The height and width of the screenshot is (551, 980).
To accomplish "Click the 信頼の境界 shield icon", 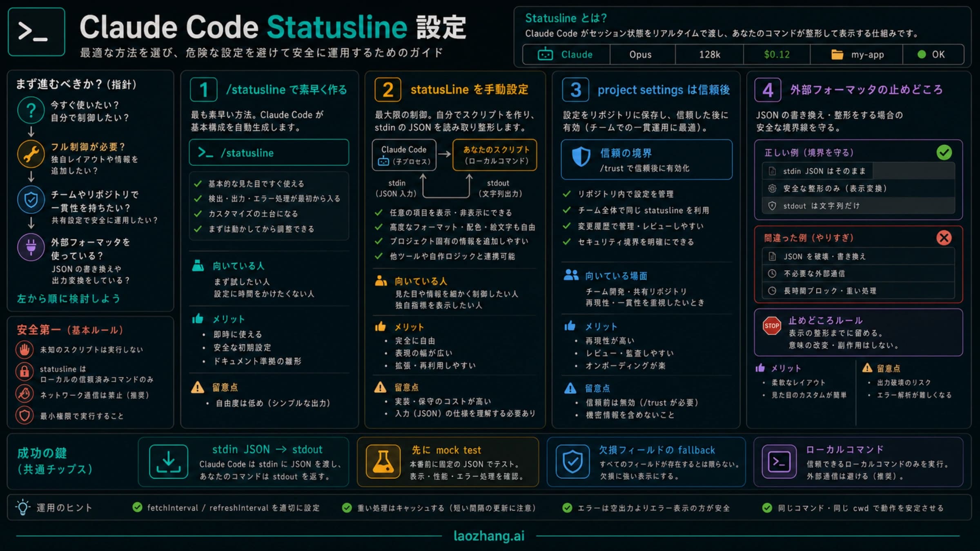I will [581, 156].
